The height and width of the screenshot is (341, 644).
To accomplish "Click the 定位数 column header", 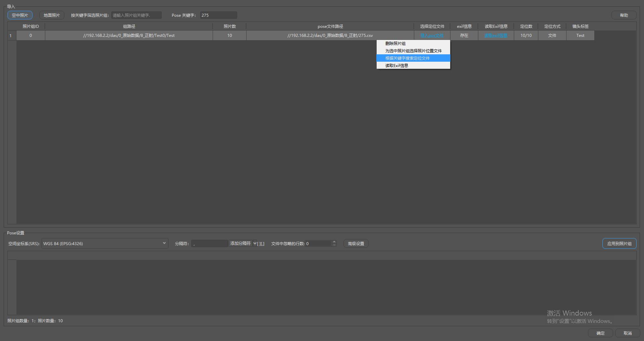I will (x=526, y=26).
